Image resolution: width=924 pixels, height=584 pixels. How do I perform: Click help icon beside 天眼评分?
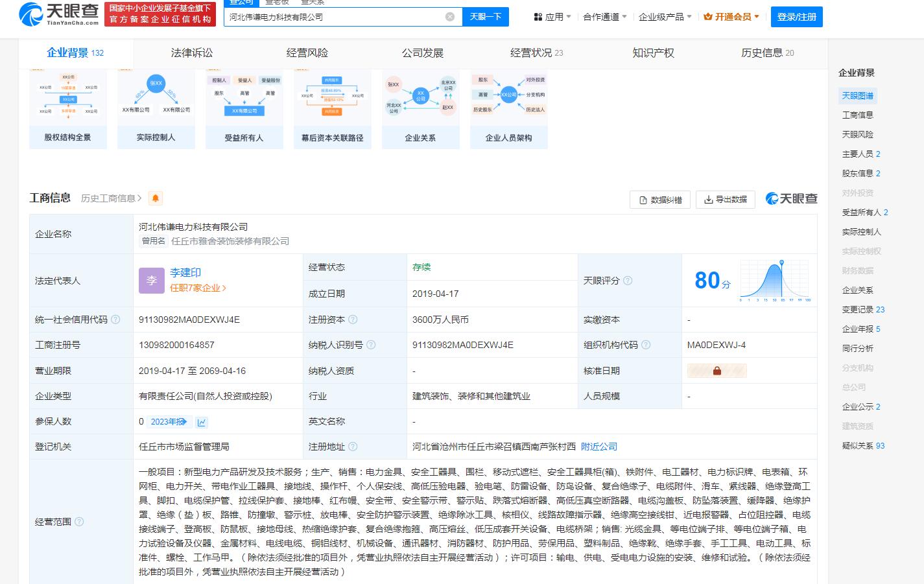click(628, 281)
